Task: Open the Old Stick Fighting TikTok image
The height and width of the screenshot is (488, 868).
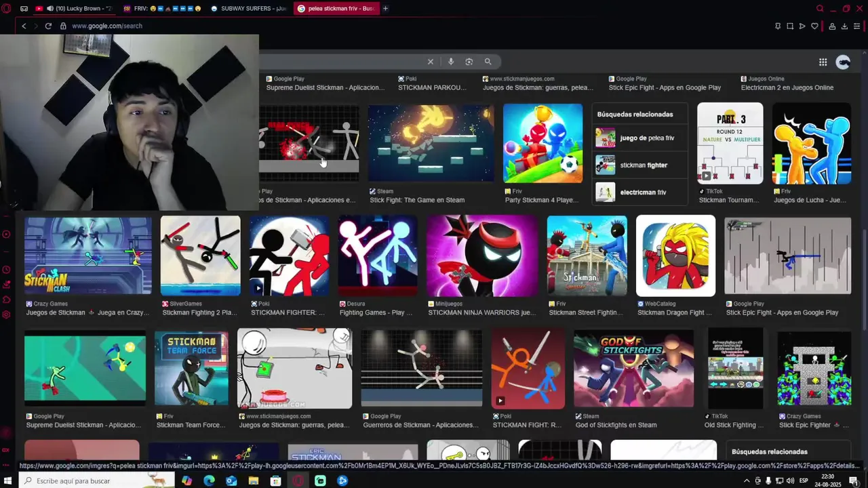Action: (x=736, y=369)
